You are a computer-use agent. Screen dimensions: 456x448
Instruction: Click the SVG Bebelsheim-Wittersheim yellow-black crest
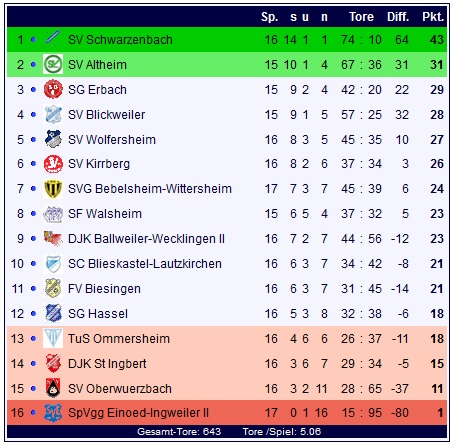53,189
